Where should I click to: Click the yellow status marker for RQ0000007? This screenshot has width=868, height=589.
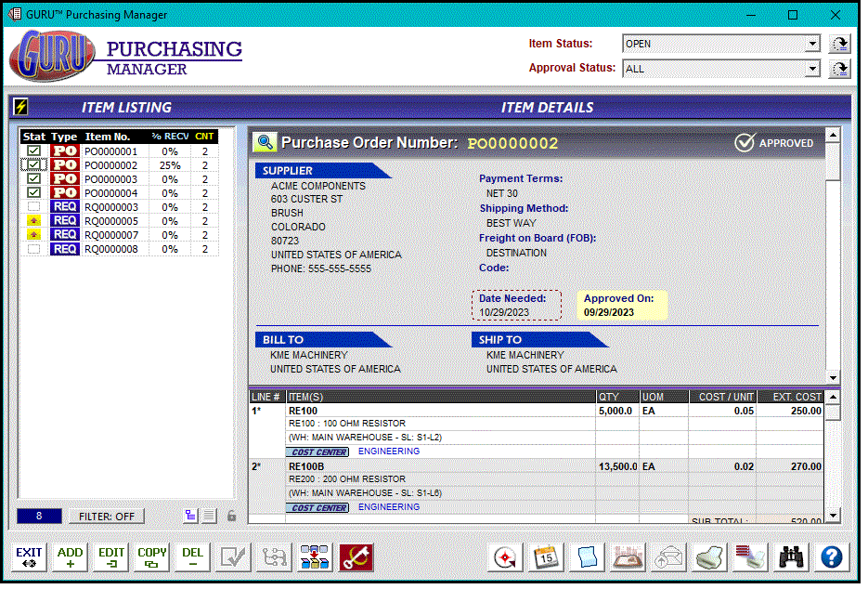pyautogui.click(x=33, y=235)
